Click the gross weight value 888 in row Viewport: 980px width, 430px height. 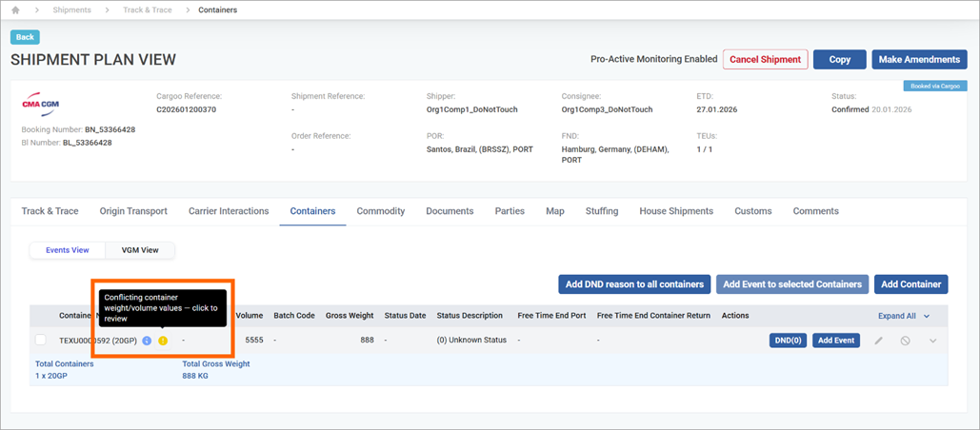(367, 341)
